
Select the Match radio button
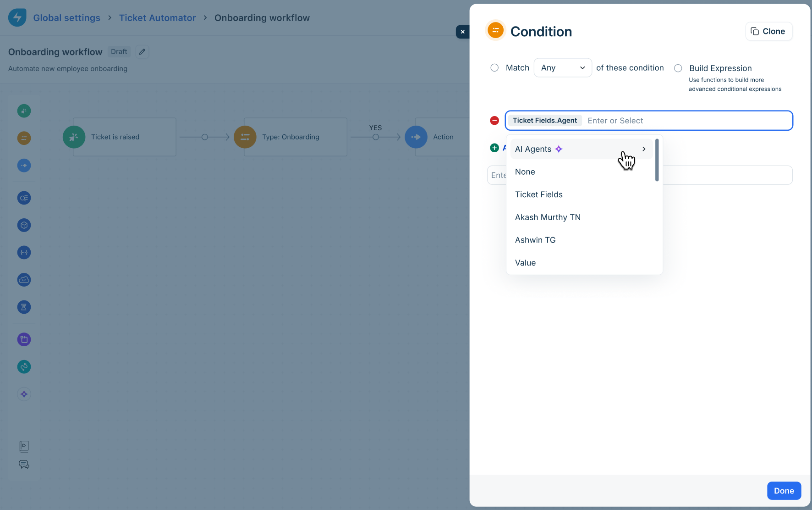pos(494,68)
